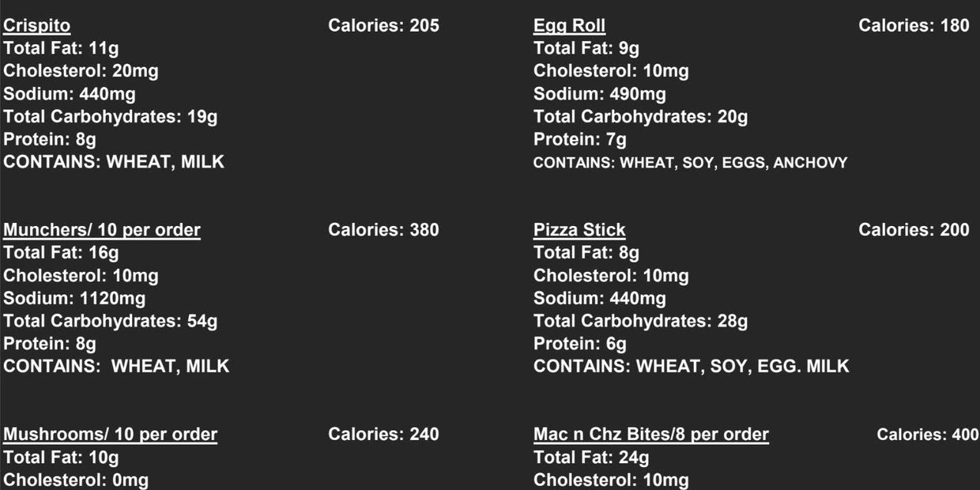Select the Munchers/ 10 per order heading
This screenshot has height=490, width=980.
point(102,231)
